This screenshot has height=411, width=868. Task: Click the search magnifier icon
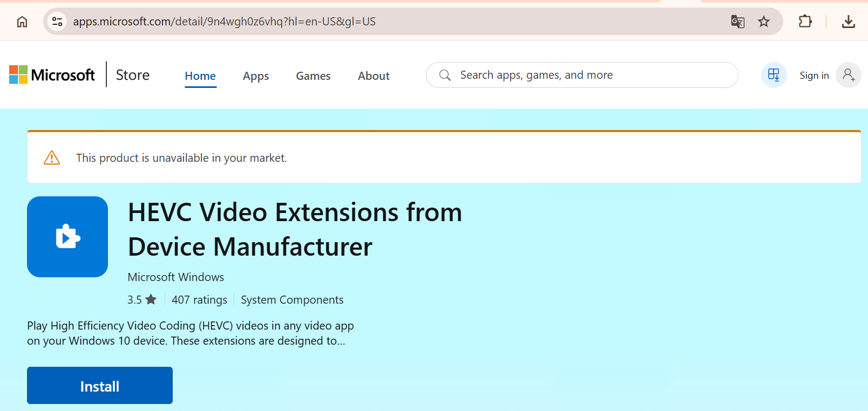(x=445, y=75)
